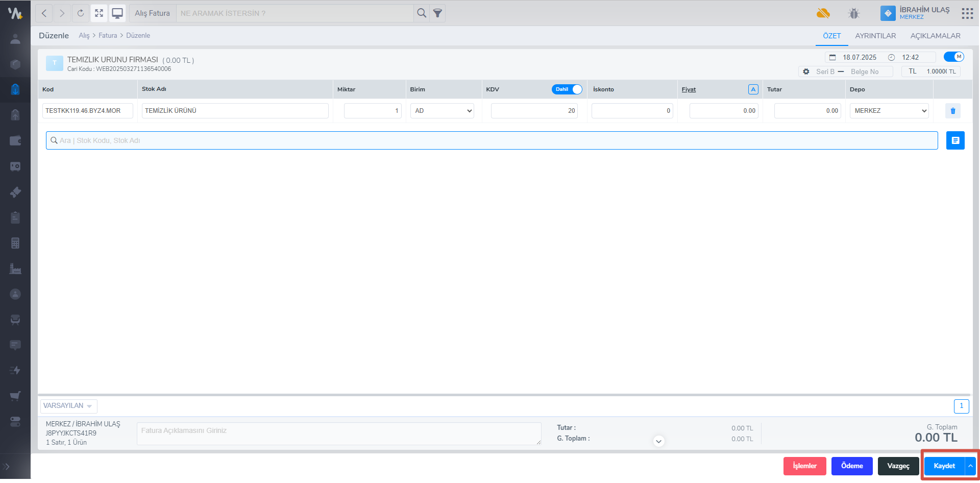980x483 pixels.
Task: Click the orange cloud offline icon
Action: [x=823, y=13]
